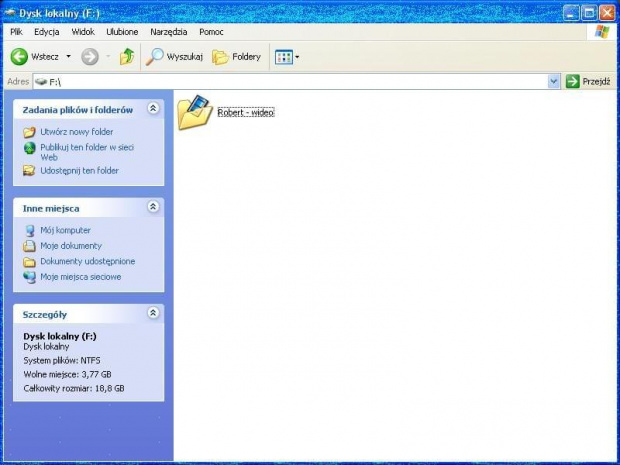This screenshot has width=620, height=465.
Task: Collapse the Szczegóły panel
Action: tap(153, 313)
